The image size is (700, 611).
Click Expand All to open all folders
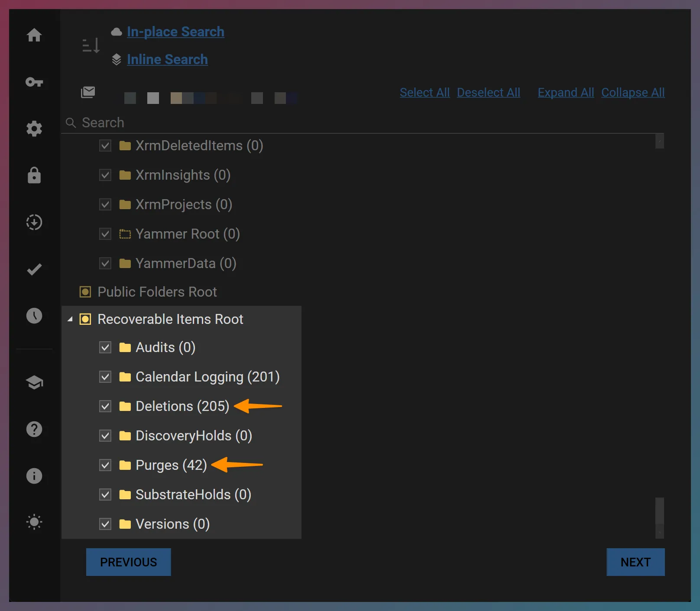click(x=566, y=92)
